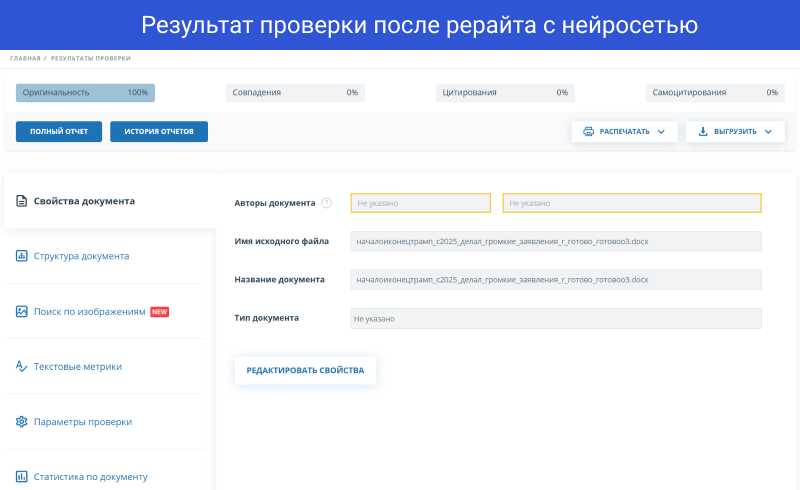This screenshot has height=490, width=800.
Task: Click the first author Не указано field
Action: click(420, 203)
